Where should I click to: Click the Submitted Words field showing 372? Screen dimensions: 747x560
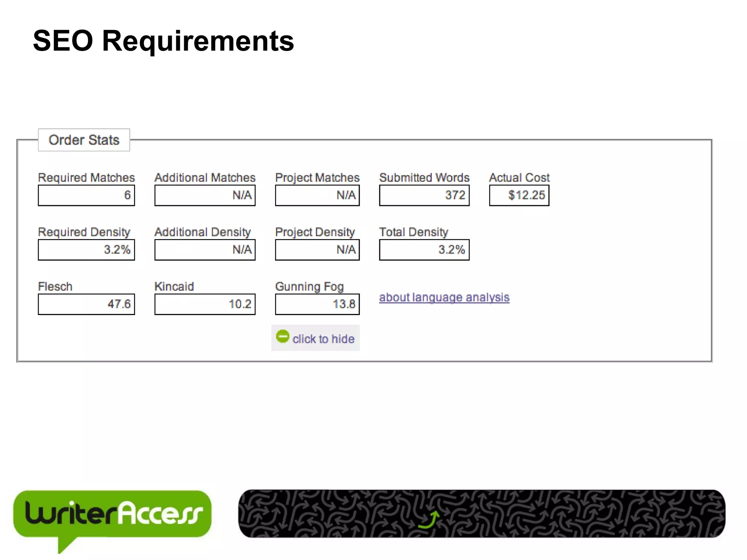pos(424,195)
